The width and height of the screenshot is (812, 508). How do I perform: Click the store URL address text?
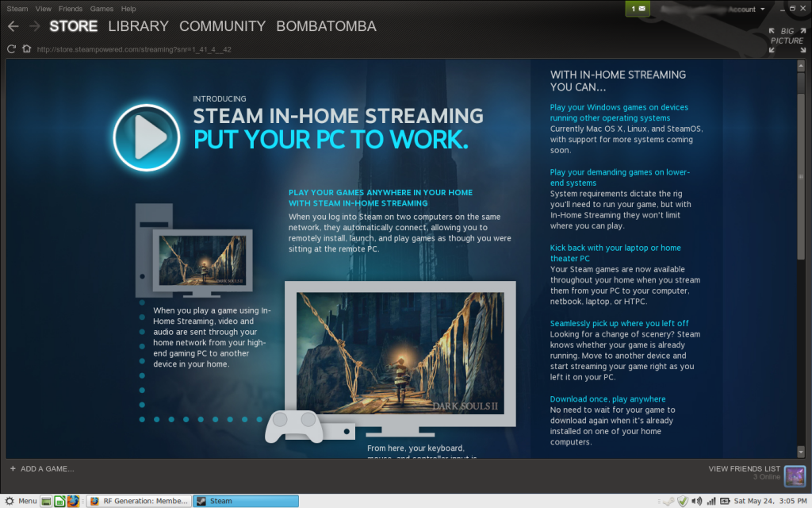pyautogui.click(x=134, y=49)
